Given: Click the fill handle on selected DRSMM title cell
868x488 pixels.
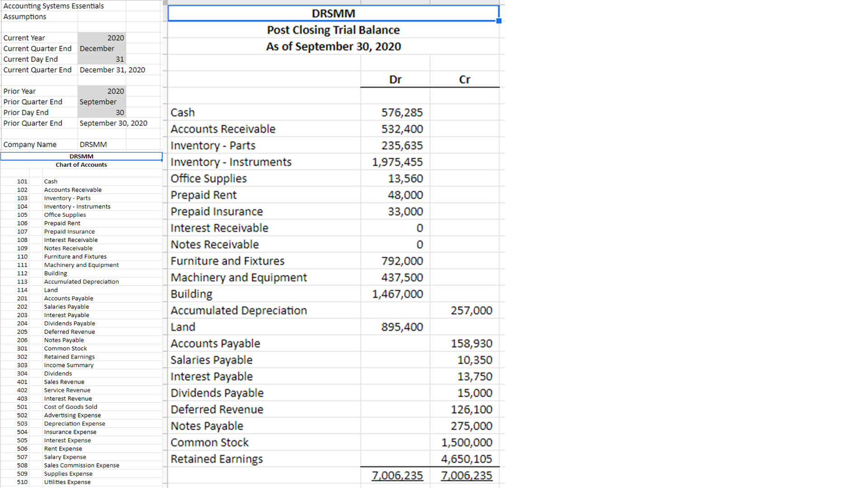Looking at the screenshot, I should 499,21.
